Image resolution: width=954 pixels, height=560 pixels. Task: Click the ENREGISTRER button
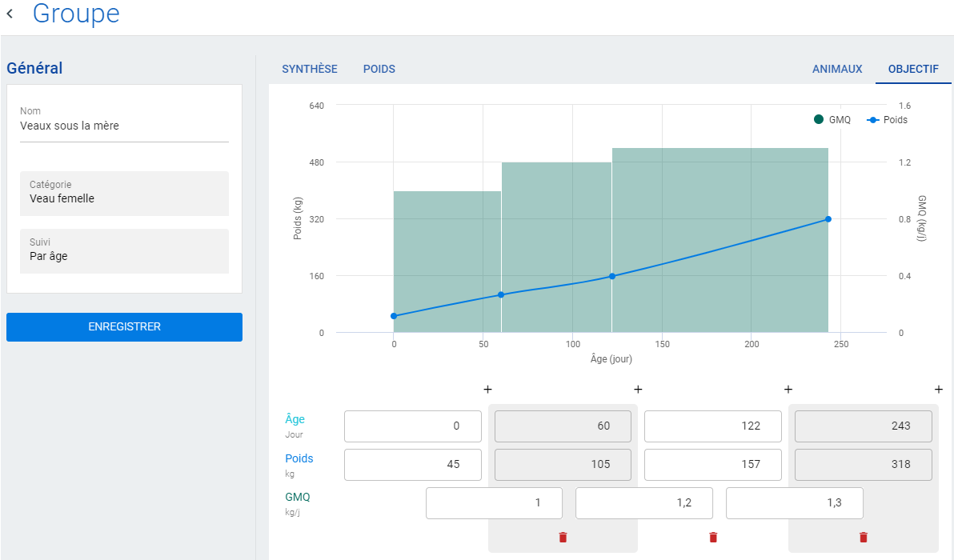(124, 327)
